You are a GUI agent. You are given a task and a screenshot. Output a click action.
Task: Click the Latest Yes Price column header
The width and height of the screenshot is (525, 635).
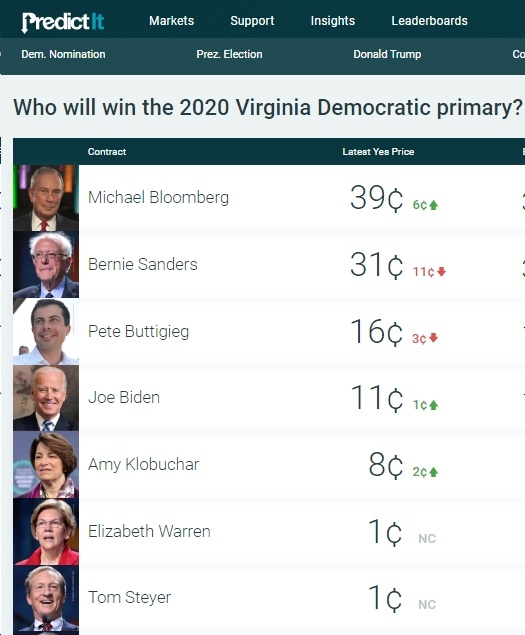(x=378, y=152)
